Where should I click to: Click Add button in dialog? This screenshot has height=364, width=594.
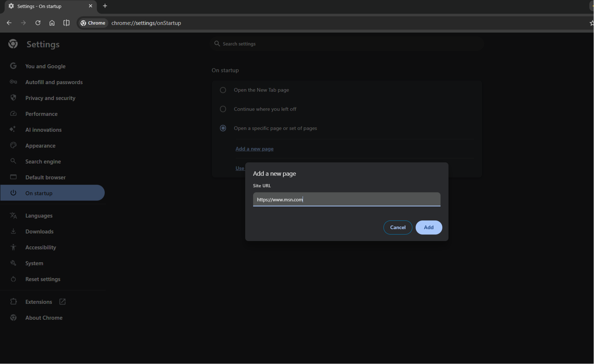point(429,227)
